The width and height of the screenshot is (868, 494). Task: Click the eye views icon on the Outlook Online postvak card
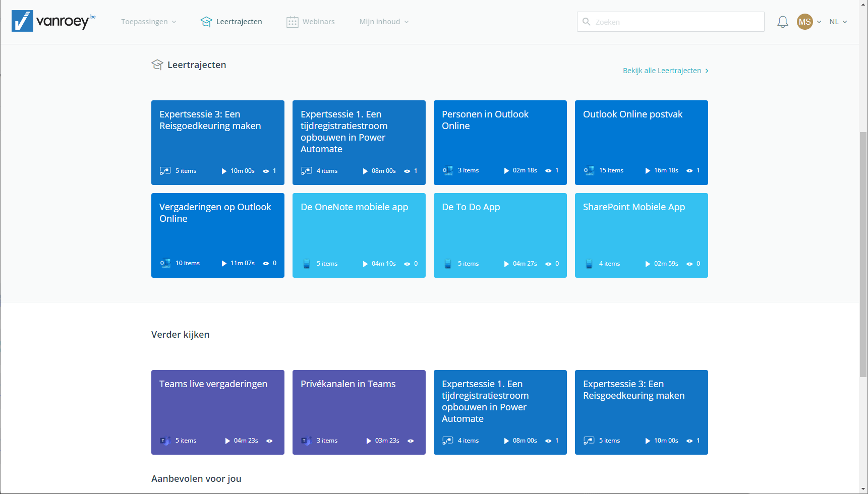click(x=689, y=171)
